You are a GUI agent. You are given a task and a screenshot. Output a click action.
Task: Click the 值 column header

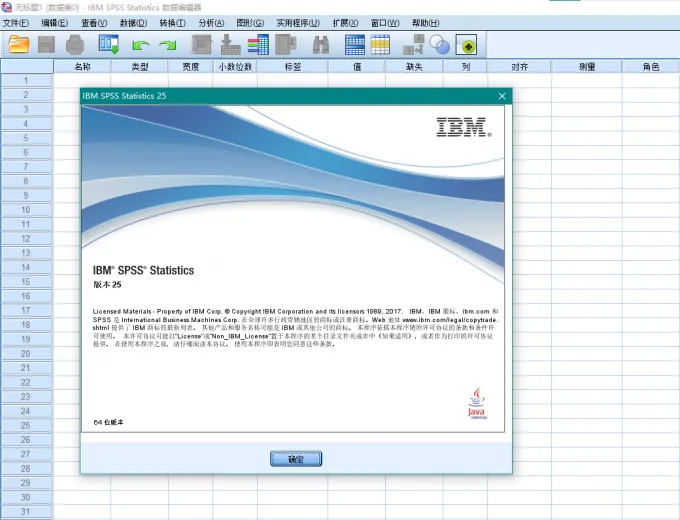(x=357, y=66)
